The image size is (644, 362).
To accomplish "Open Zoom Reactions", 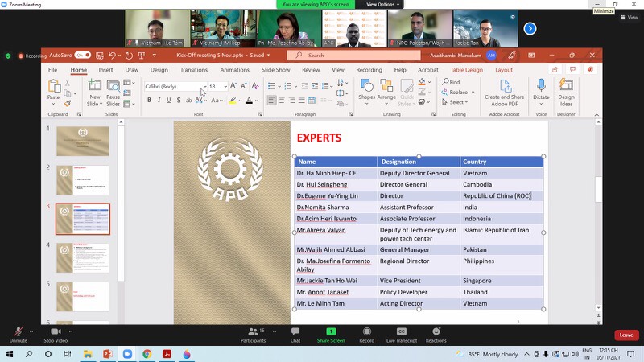I will [436, 335].
